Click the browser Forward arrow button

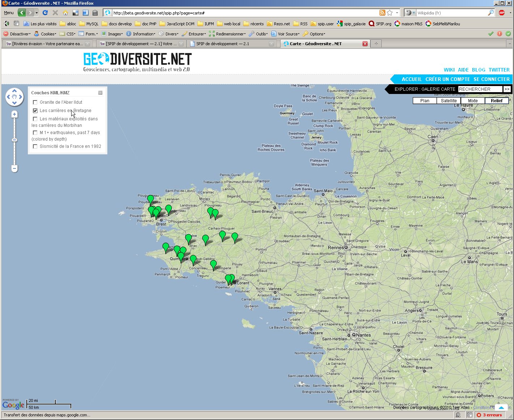(30, 13)
